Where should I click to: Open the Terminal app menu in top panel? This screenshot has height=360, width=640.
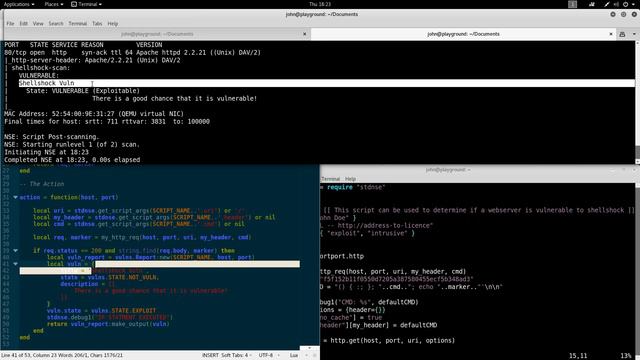tap(87, 4)
